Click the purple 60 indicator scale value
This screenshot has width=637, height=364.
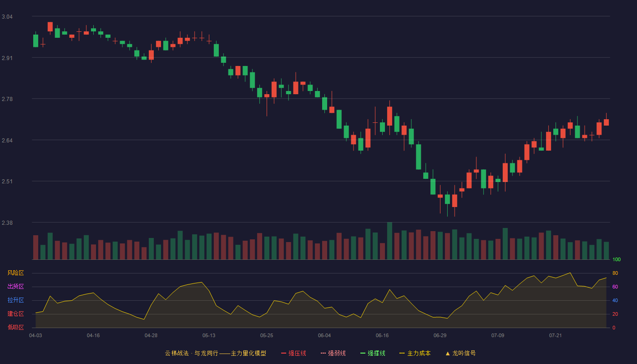tap(615, 287)
